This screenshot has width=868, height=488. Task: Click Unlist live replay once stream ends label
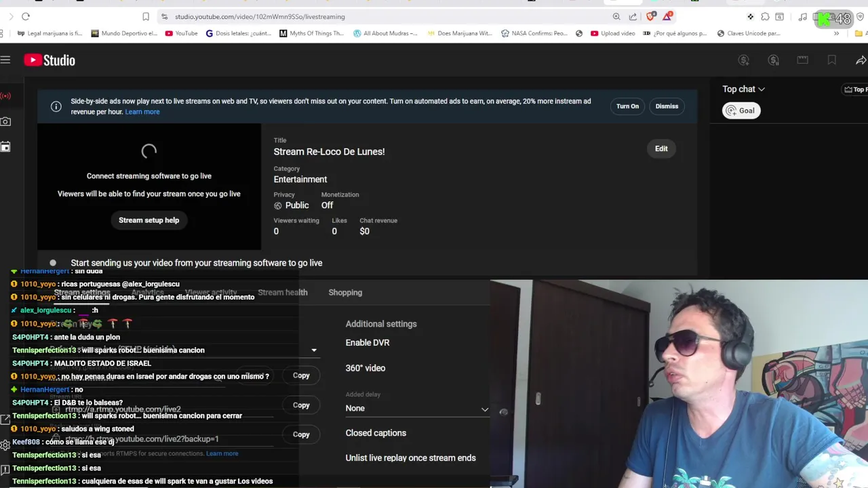410,458
